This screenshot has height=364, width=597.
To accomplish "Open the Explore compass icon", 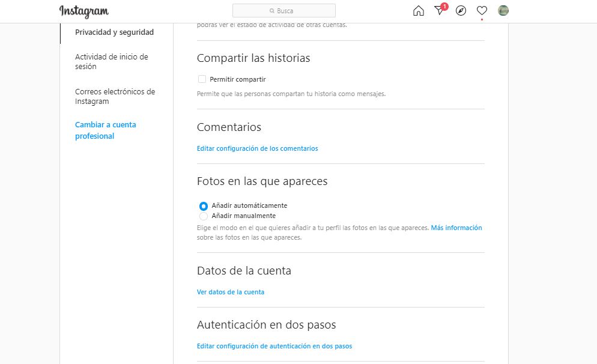I will (x=461, y=11).
